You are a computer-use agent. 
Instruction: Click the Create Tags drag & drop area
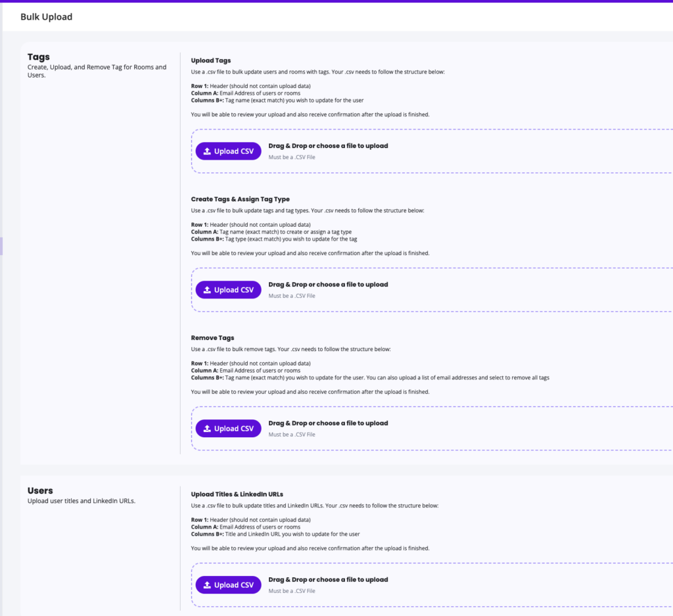pos(432,290)
